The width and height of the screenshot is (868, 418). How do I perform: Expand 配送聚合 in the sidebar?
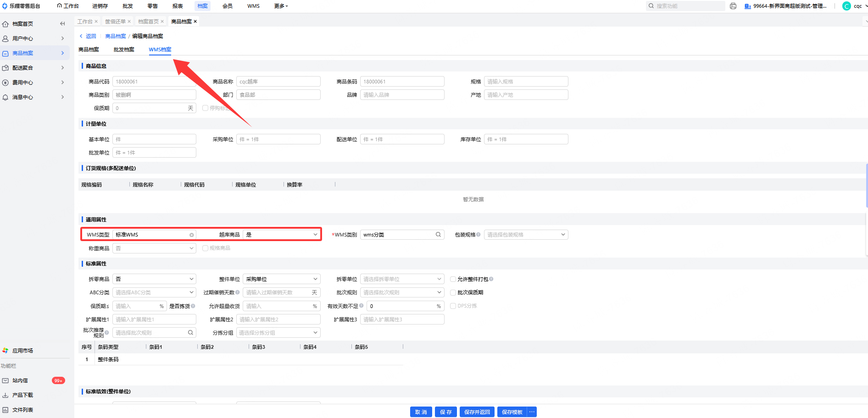pyautogui.click(x=63, y=68)
